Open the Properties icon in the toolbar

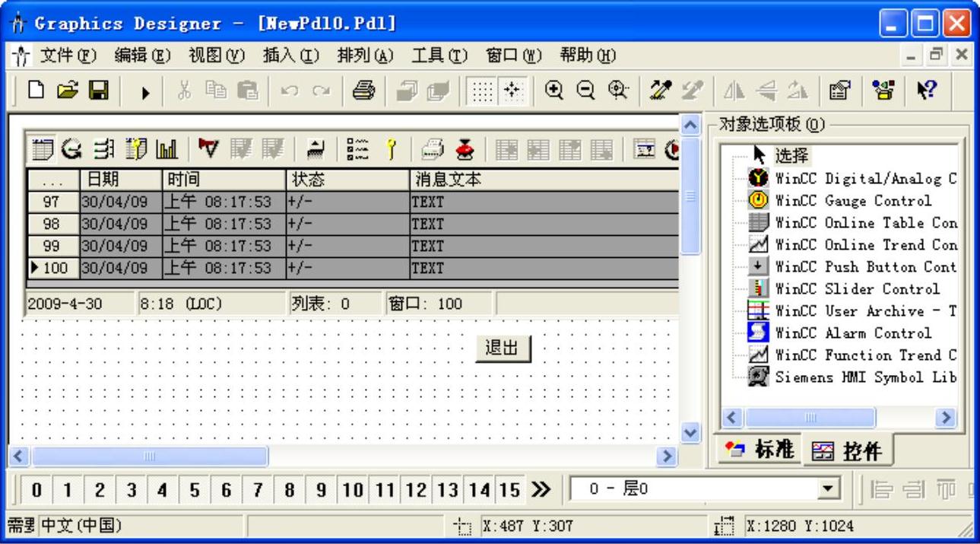pos(837,91)
